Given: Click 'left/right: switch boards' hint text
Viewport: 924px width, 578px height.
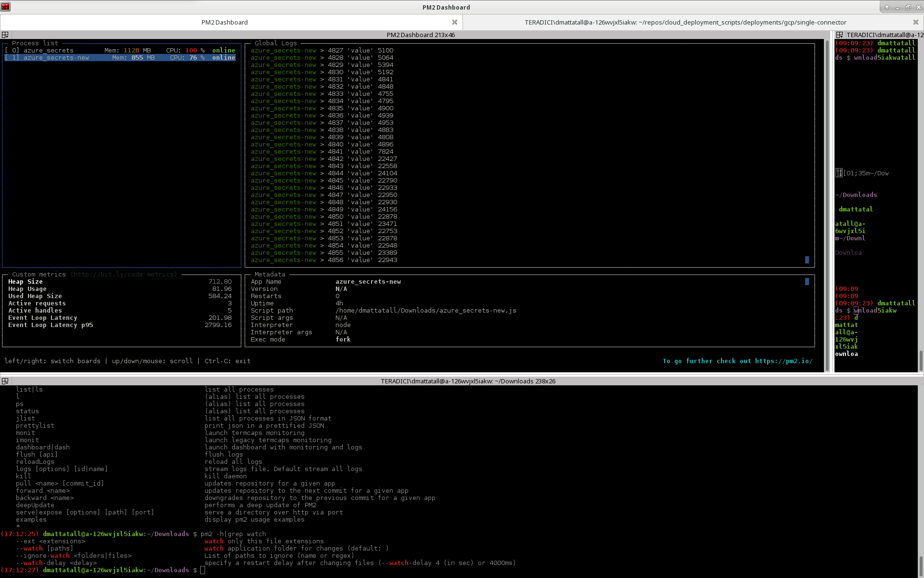Looking at the screenshot, I should click(x=52, y=361).
